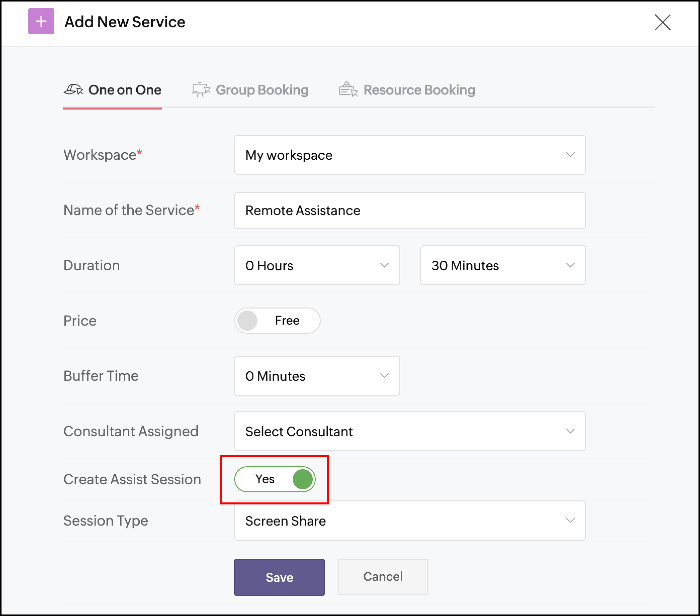Switch to the Group Booking tab
The height and width of the screenshot is (616, 700).
point(262,90)
